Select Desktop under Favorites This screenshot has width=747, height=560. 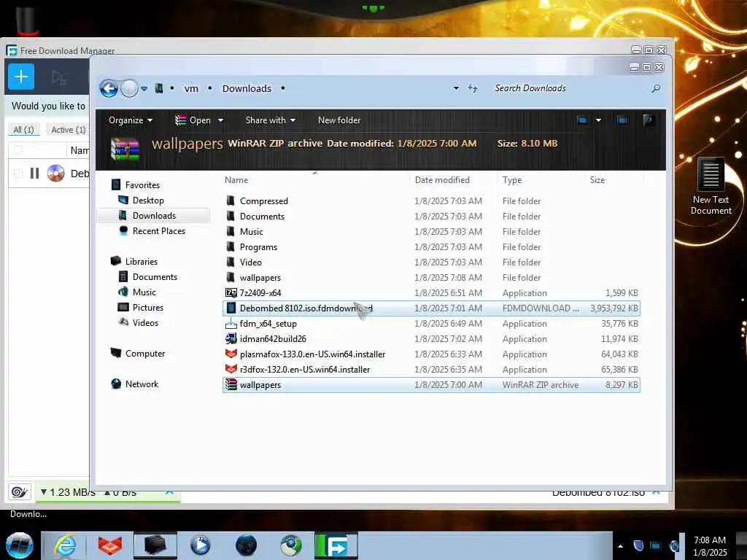(x=148, y=201)
